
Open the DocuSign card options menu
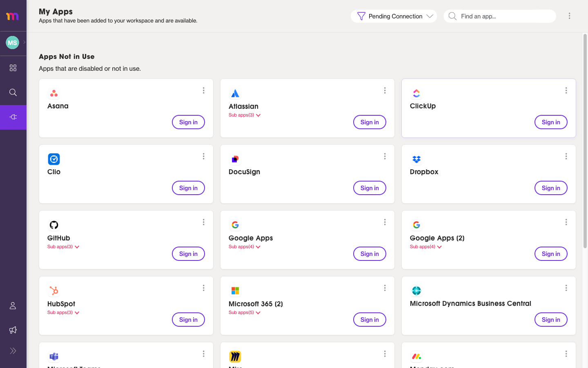point(385,156)
